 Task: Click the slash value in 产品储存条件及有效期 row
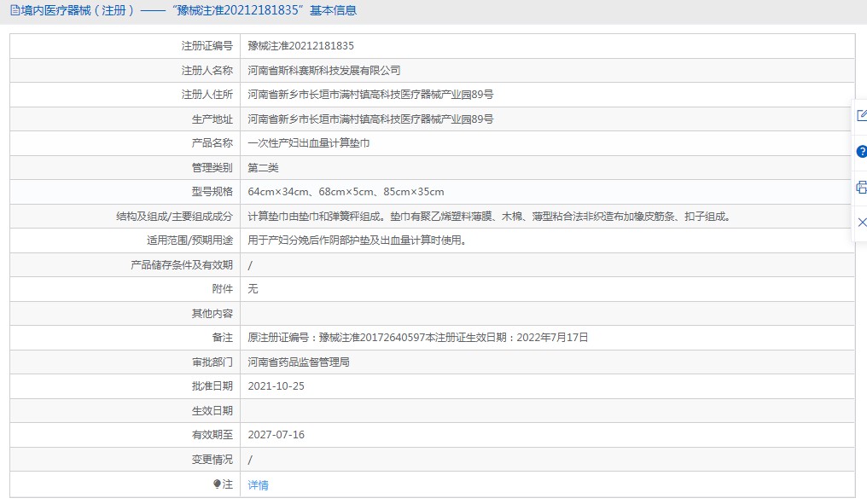tap(250, 265)
